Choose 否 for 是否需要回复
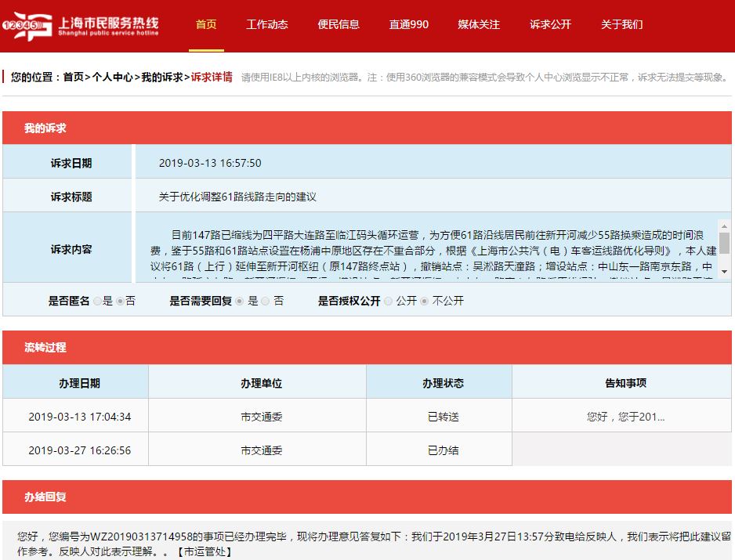This screenshot has height=560, width=735. 266,301
